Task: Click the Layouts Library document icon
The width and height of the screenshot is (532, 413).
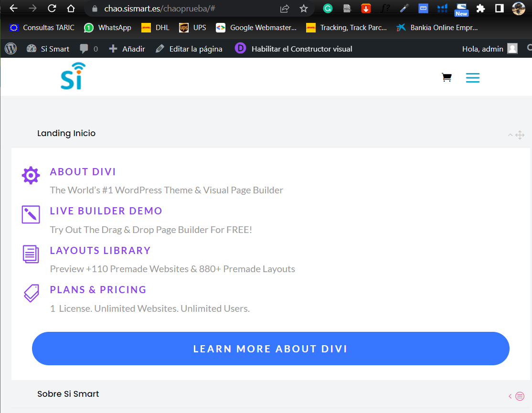Action: click(31, 254)
